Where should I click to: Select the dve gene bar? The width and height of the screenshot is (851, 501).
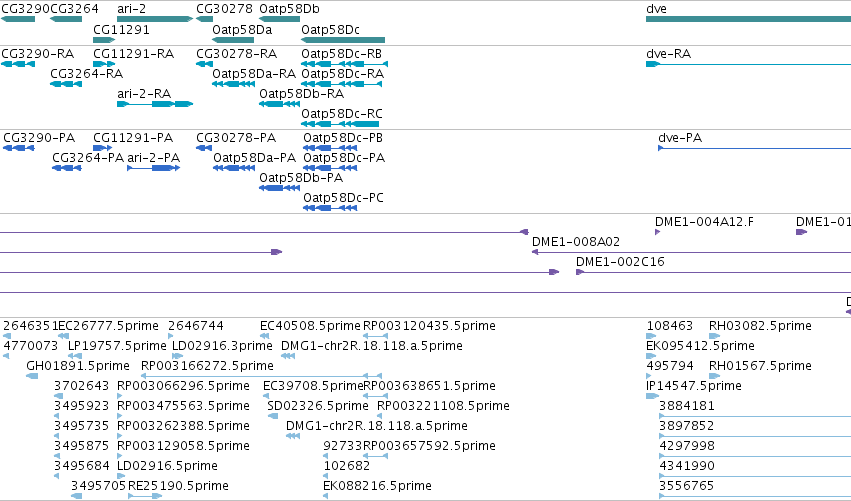748,20
